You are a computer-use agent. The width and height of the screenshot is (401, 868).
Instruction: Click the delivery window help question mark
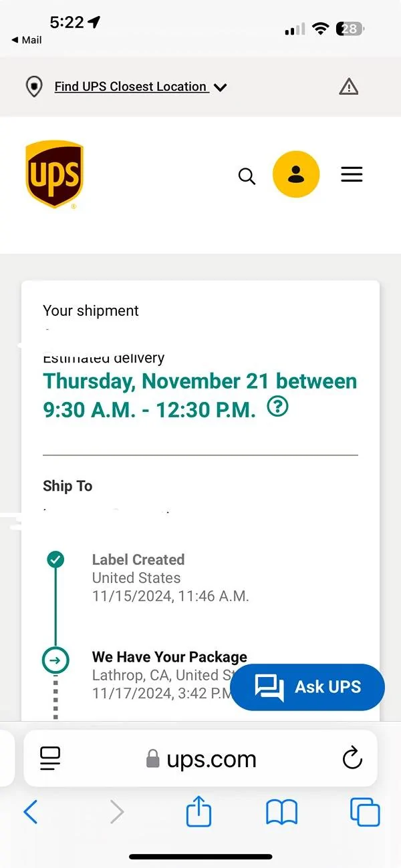tap(277, 407)
